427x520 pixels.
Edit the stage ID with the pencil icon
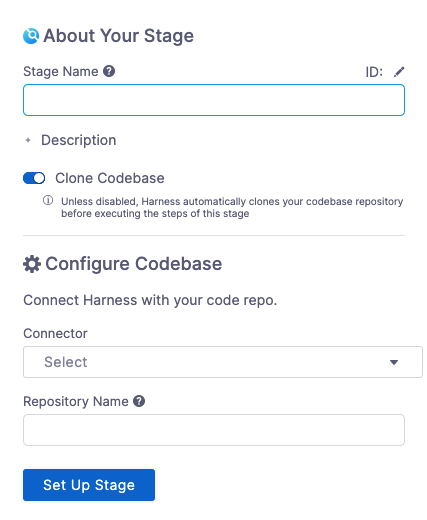(399, 72)
